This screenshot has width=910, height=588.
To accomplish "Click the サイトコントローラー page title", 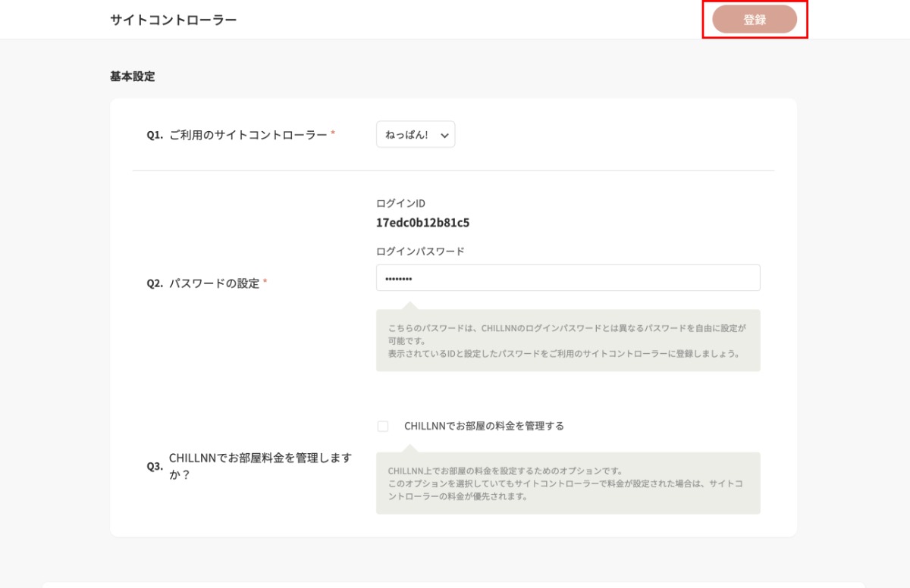I will tap(173, 20).
